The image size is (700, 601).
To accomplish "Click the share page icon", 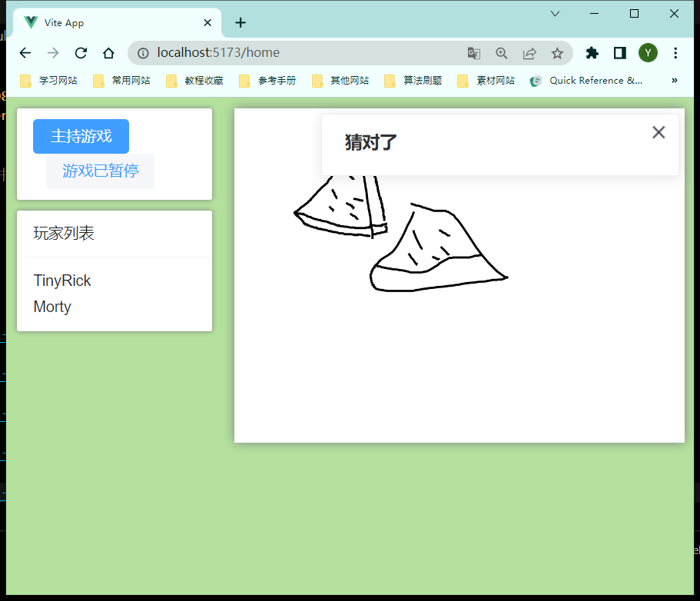I will [529, 53].
